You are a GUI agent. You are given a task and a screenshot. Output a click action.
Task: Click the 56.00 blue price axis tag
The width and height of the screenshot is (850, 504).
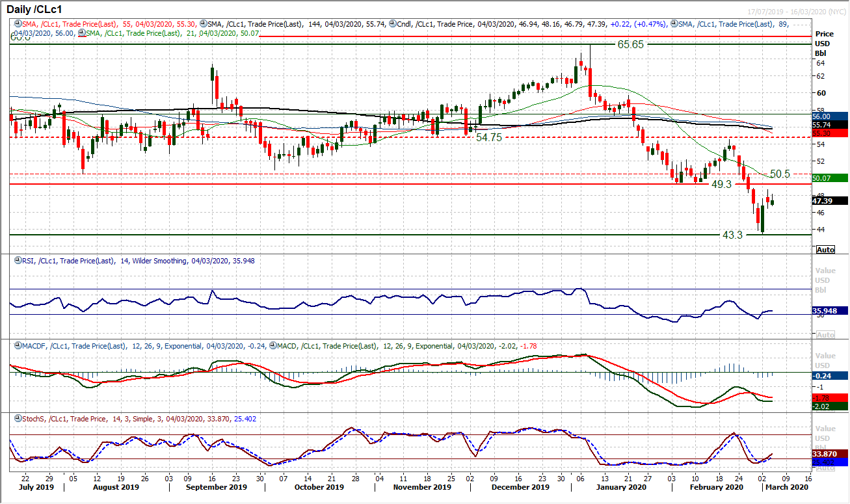click(x=829, y=116)
